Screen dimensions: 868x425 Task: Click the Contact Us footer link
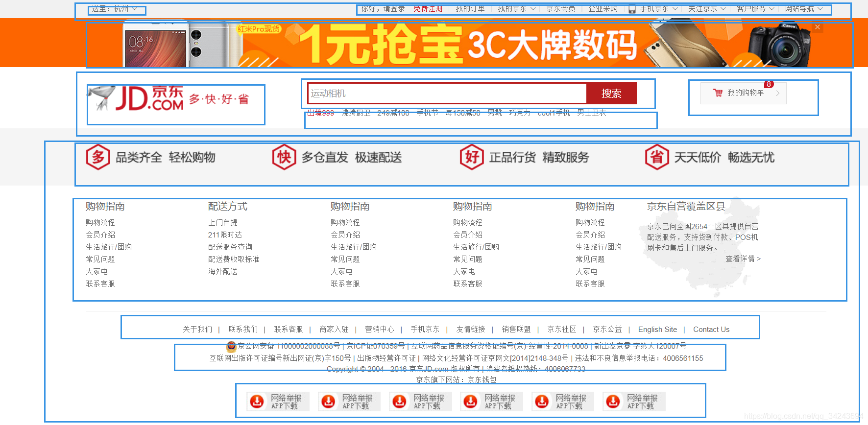pos(711,330)
